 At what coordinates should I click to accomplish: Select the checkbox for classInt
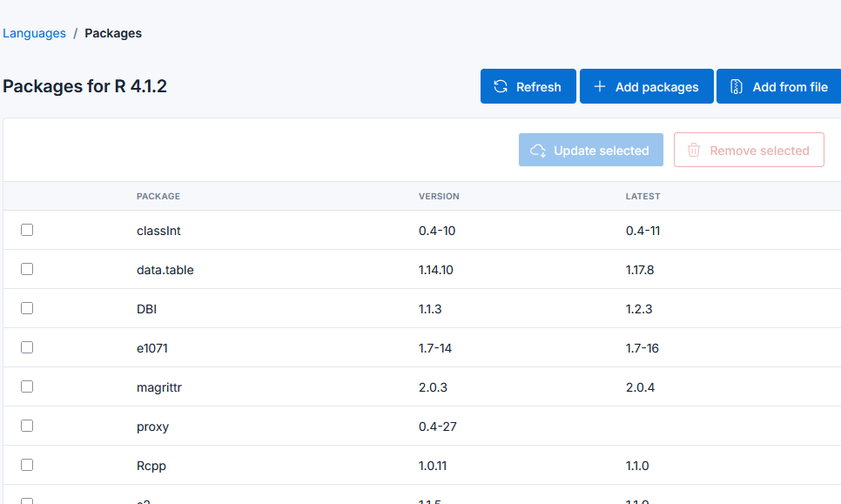[26, 230]
